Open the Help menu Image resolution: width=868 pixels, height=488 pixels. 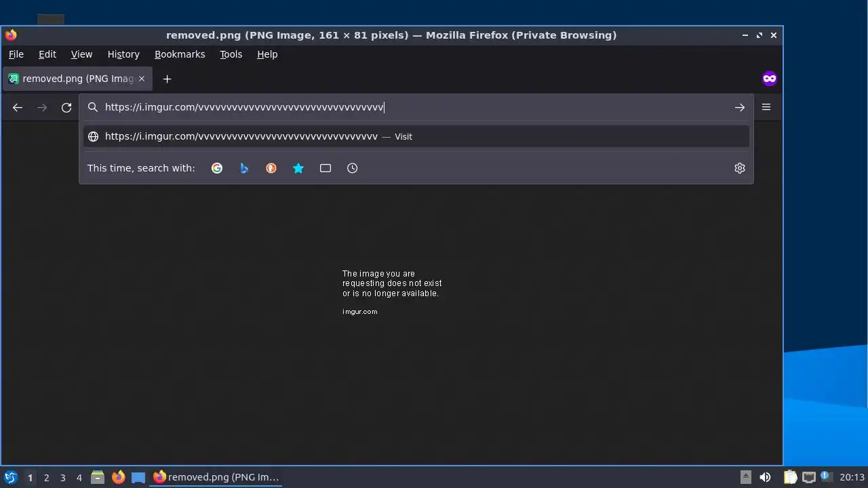coord(267,54)
